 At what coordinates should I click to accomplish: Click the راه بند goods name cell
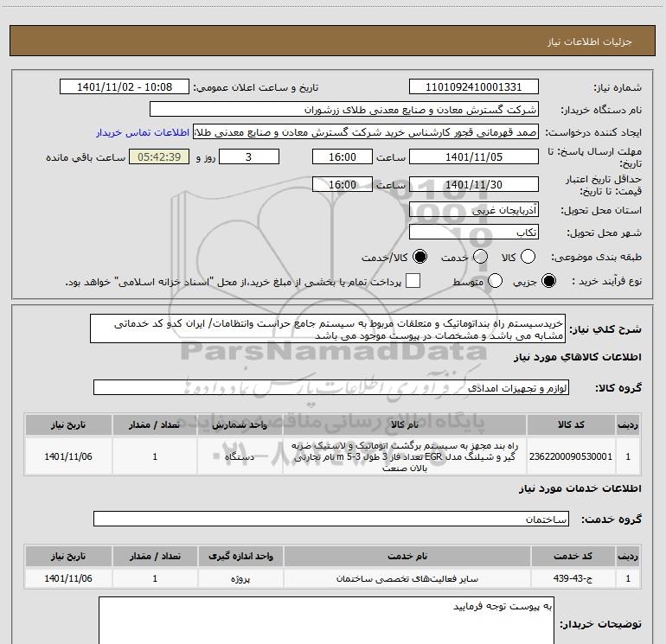point(405,456)
